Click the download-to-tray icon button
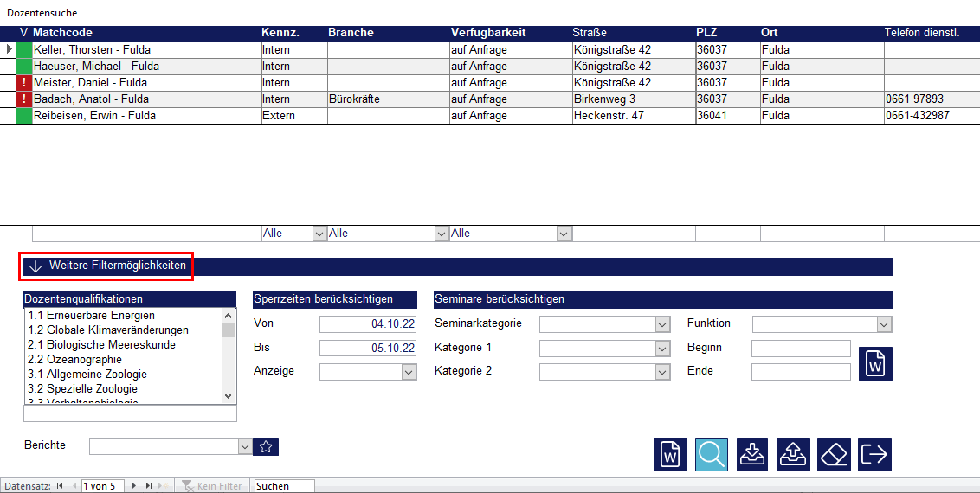Screen dimensions: 980x493 752,454
